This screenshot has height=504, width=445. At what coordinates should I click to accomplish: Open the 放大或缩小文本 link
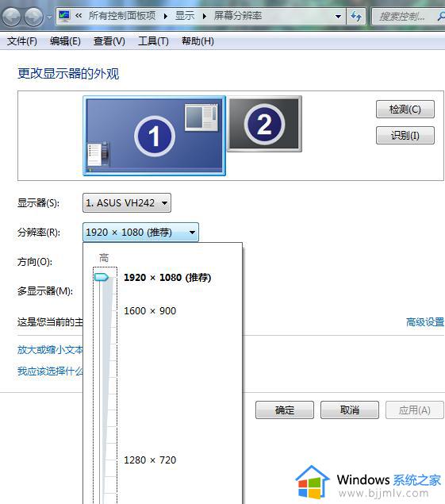50,350
